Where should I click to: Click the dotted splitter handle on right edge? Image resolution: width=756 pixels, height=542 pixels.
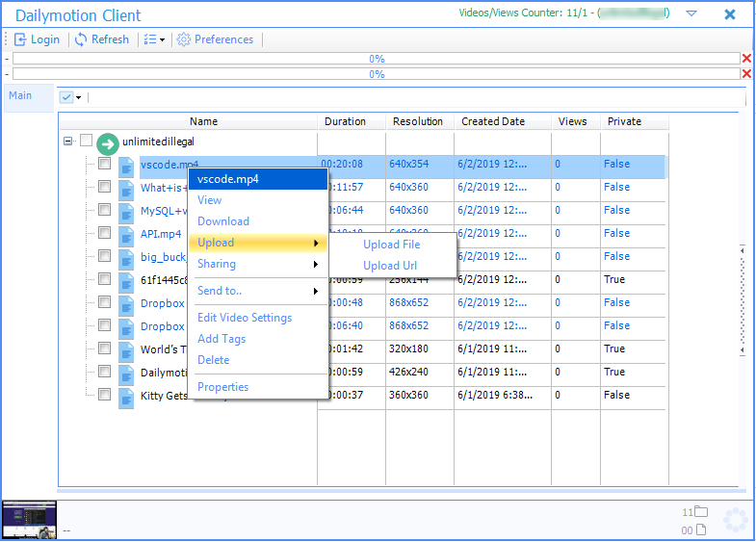point(743,300)
